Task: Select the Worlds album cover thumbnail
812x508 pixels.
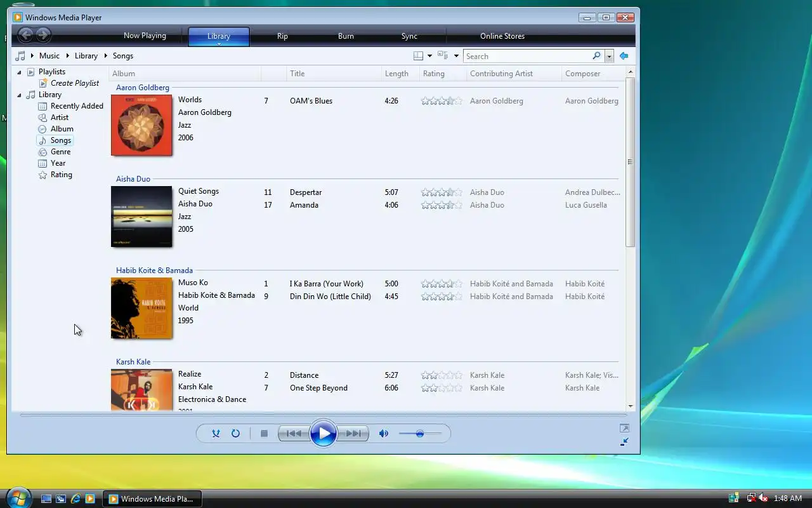Action: click(x=141, y=125)
